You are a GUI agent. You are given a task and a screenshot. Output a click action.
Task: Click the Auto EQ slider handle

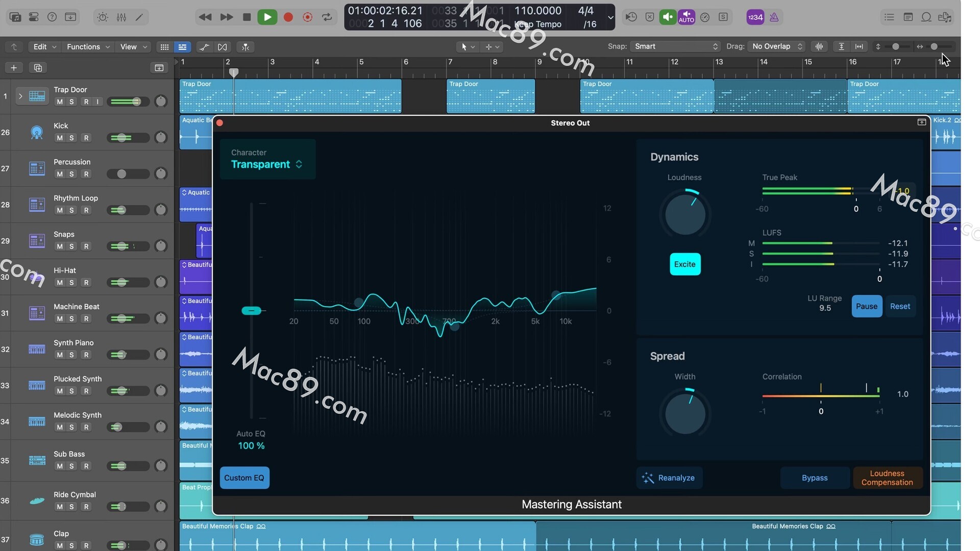pyautogui.click(x=251, y=311)
